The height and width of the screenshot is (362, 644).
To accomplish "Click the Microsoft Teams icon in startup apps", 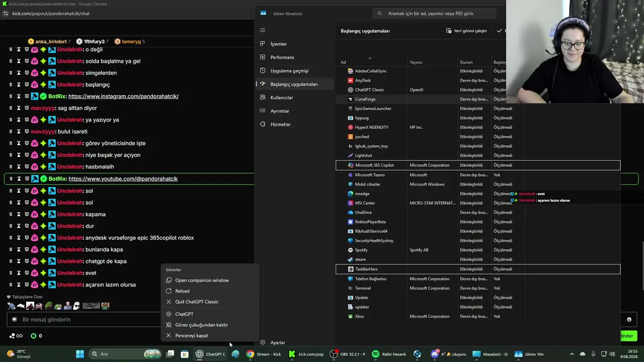I will (x=351, y=175).
